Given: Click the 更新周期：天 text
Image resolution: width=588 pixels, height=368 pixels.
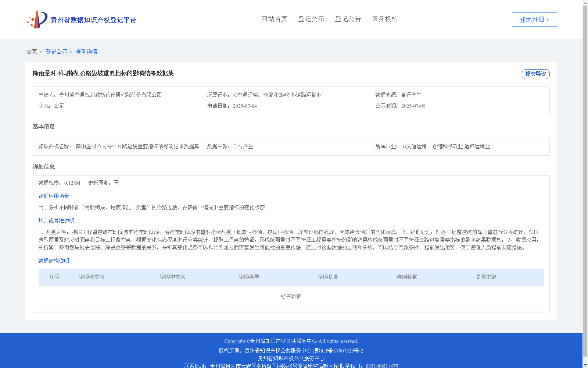Looking at the screenshot, I should pos(103,183).
